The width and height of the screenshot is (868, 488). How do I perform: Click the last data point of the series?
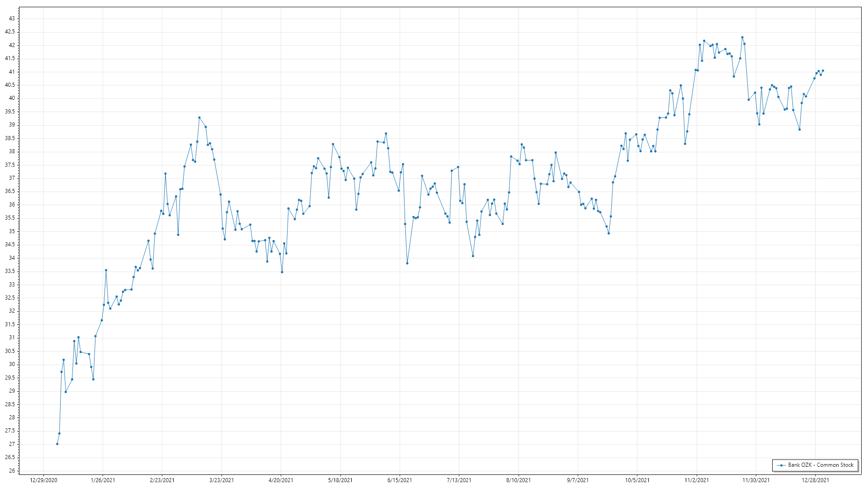pos(823,70)
